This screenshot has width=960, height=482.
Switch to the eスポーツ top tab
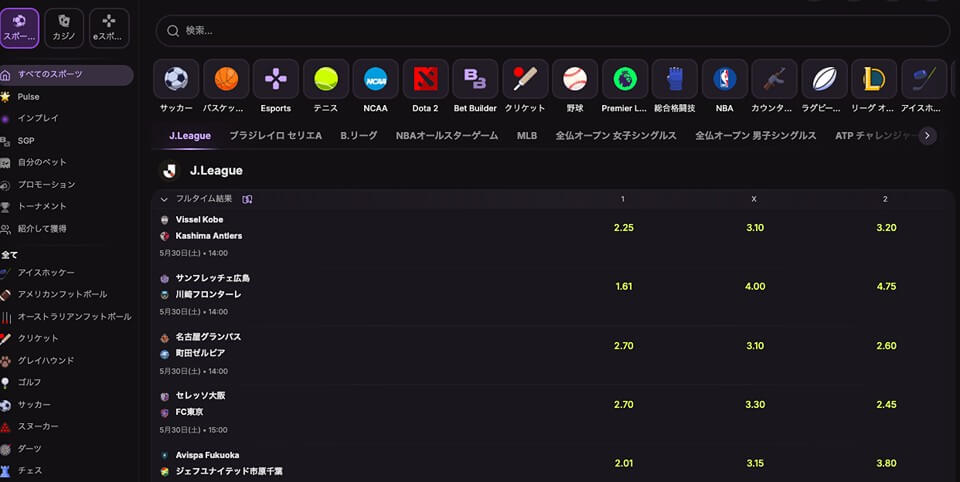click(109, 28)
